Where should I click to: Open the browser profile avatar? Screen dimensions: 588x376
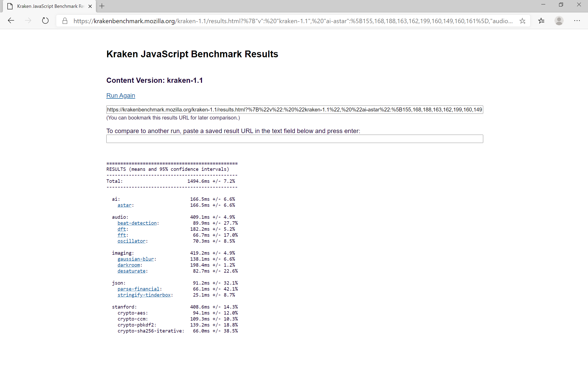(x=559, y=21)
